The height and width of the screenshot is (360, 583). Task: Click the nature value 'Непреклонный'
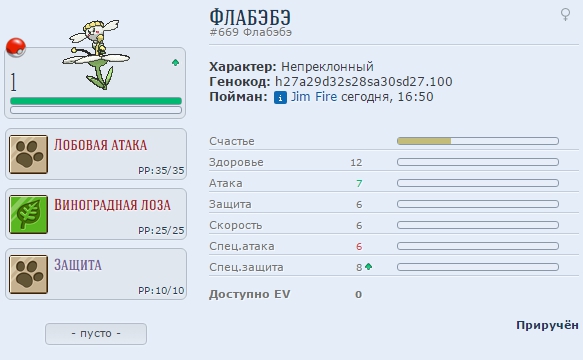[x=327, y=67]
